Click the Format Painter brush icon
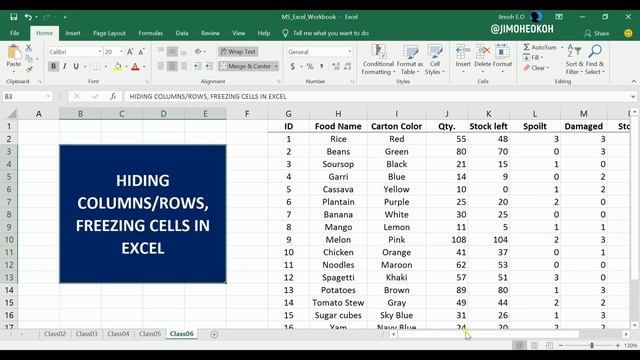640x360 pixels. 29,69
